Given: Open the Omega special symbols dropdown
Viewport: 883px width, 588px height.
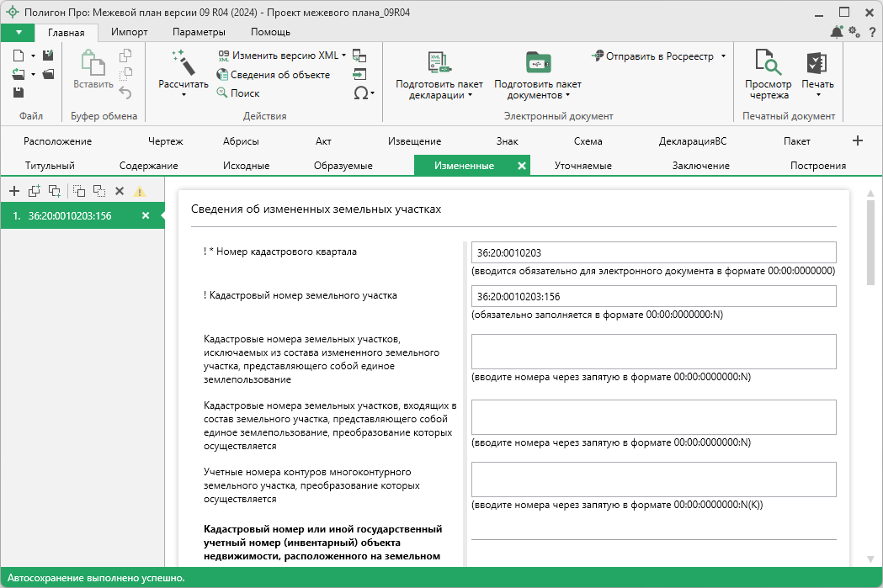Looking at the screenshot, I should [x=364, y=93].
